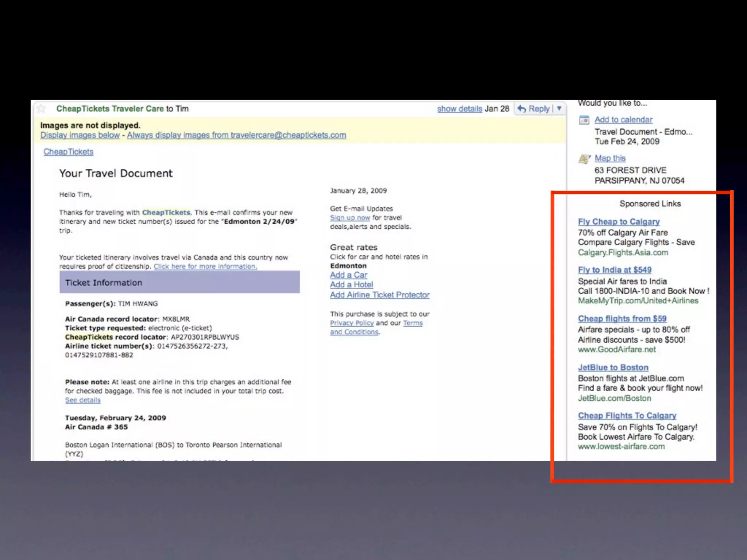Click the Add a Hotel link
This screenshot has height=560, width=747.
click(x=351, y=285)
